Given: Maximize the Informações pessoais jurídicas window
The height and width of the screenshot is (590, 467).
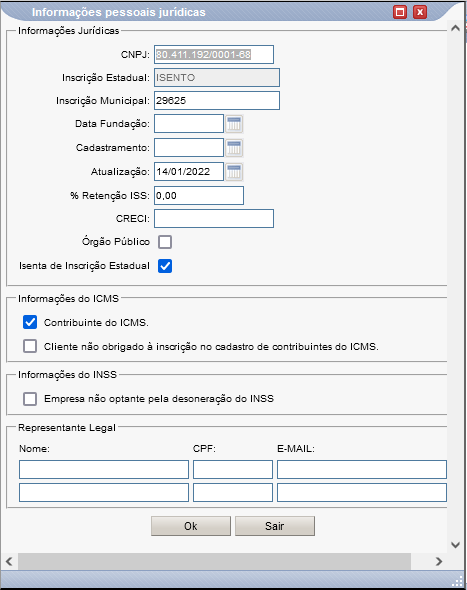Looking at the screenshot, I should [400, 12].
